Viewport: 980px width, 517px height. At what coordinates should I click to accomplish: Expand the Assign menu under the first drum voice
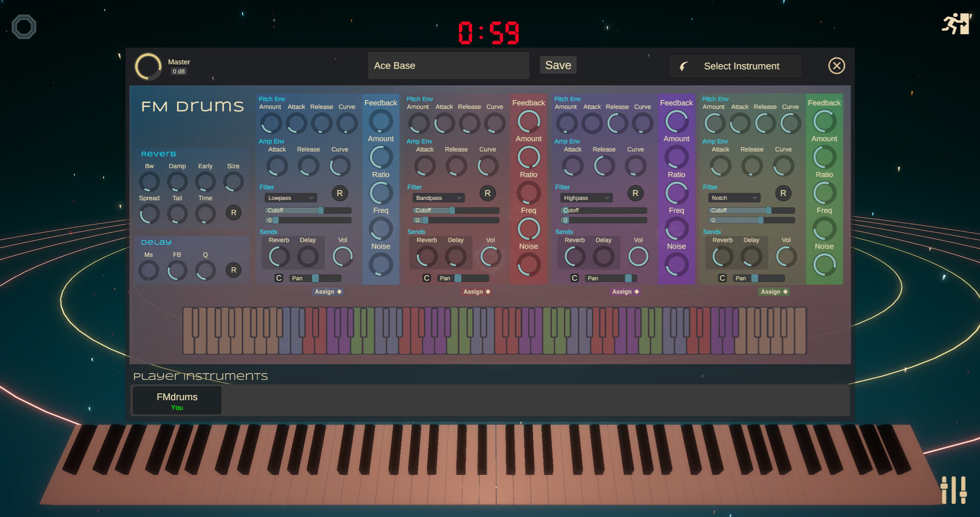coord(328,291)
